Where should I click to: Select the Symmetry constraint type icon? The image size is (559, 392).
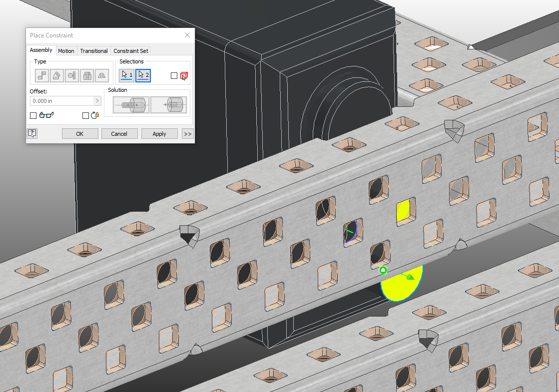101,75
